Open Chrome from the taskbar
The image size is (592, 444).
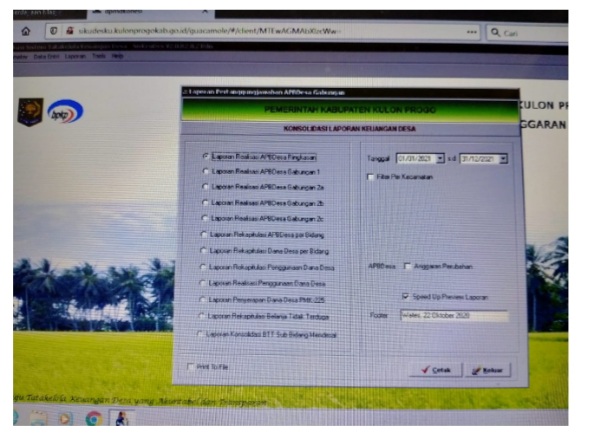pos(94,419)
